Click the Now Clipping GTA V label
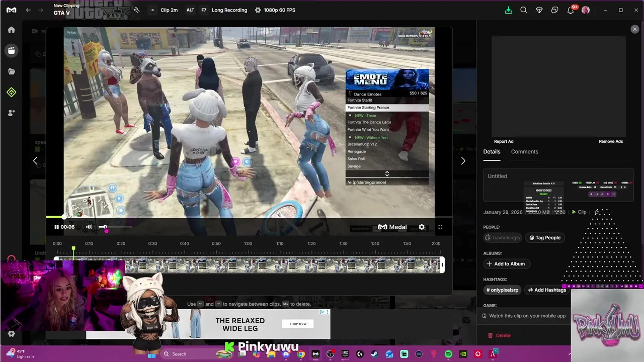The height and width of the screenshot is (362, 644). (x=66, y=10)
